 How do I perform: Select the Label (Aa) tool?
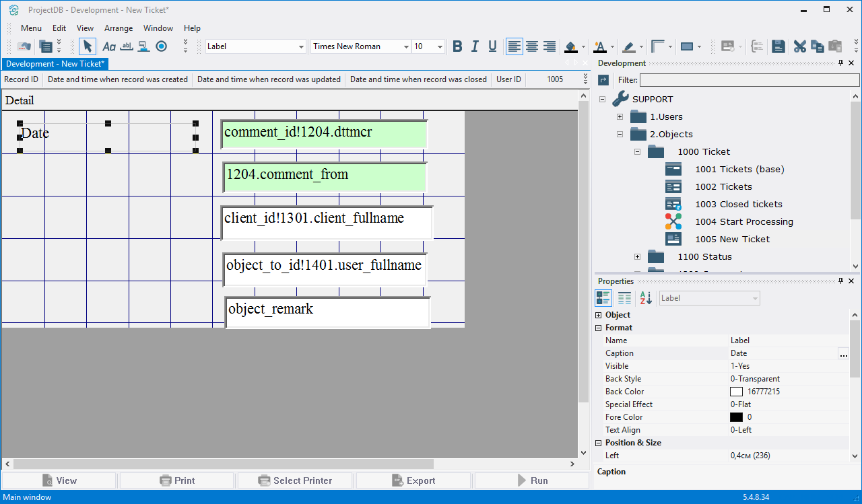pyautogui.click(x=108, y=46)
